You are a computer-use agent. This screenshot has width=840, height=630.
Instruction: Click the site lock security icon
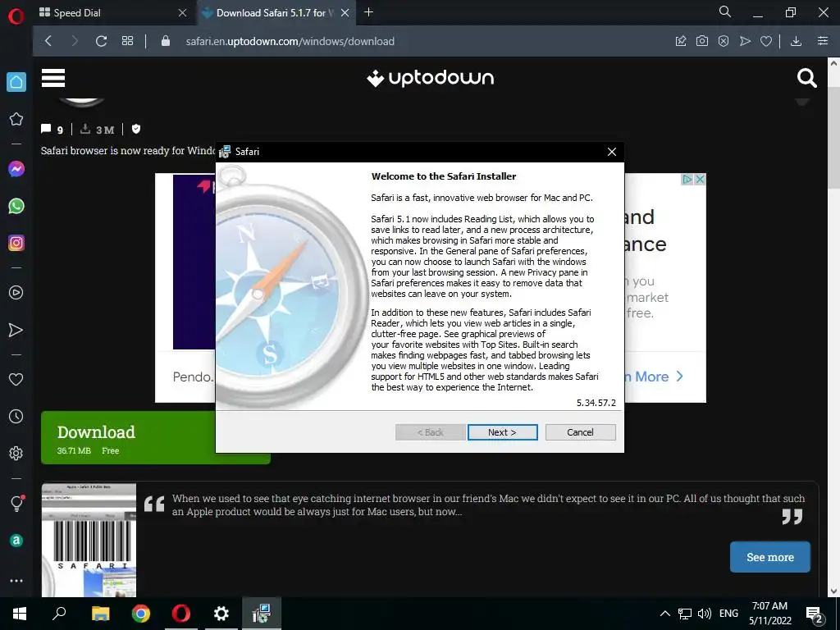166,41
